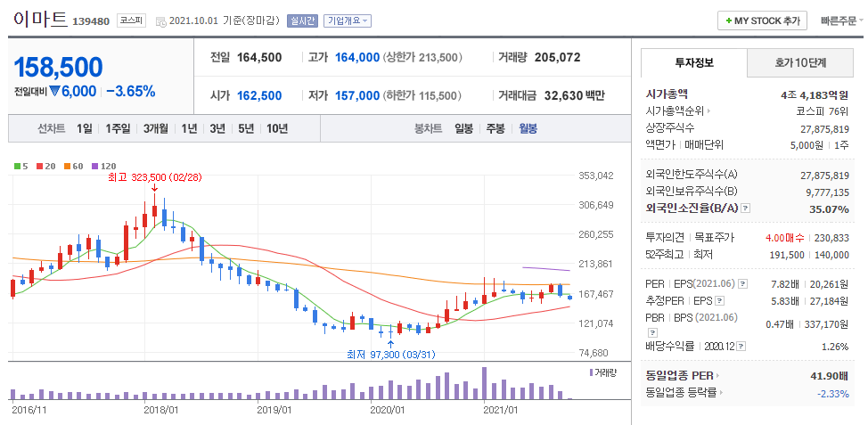This screenshot has height=425, width=868.
Task: Click the 시가총액 4조 4,183억원 value
Action: pyautogui.click(x=815, y=94)
